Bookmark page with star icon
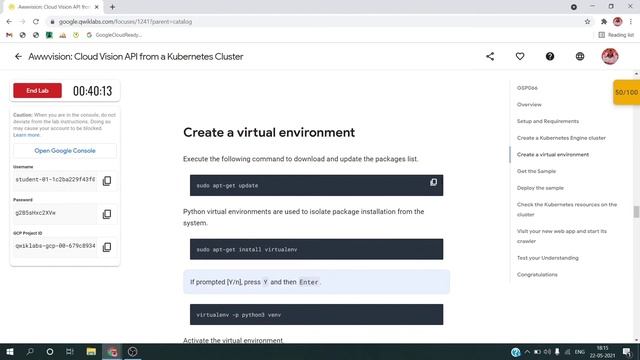 (587, 22)
